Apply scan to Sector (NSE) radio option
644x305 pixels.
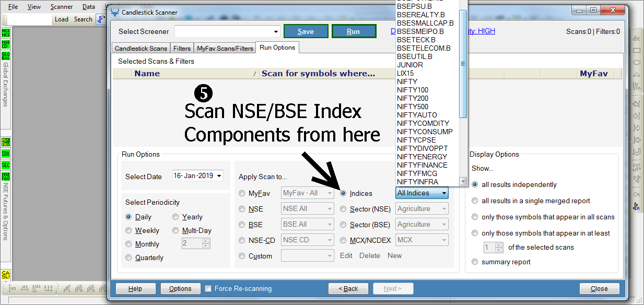tap(343, 209)
